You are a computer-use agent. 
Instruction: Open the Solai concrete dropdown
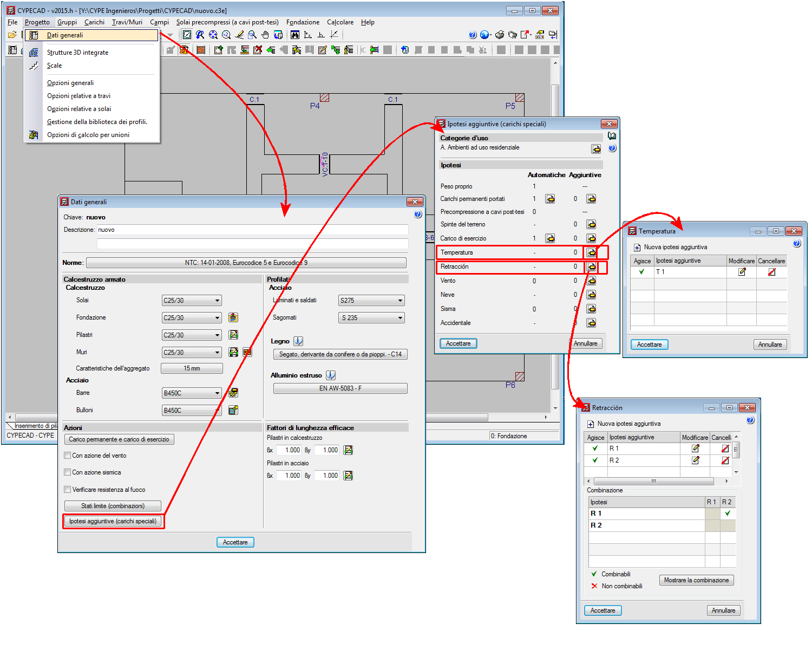pyautogui.click(x=192, y=301)
